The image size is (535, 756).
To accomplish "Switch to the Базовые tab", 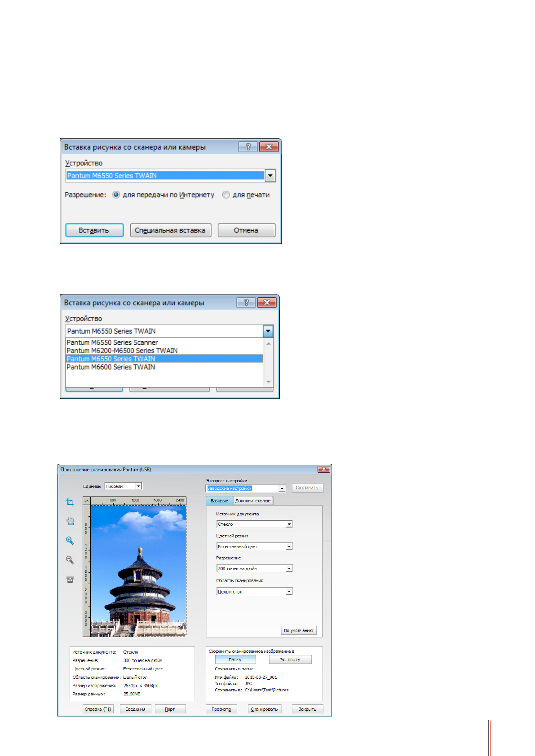I will click(219, 501).
